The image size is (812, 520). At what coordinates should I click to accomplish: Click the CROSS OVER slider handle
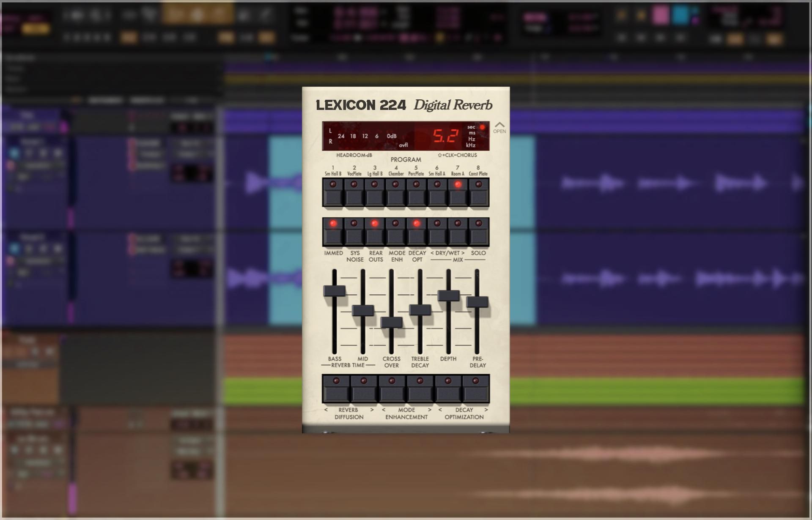coord(392,322)
